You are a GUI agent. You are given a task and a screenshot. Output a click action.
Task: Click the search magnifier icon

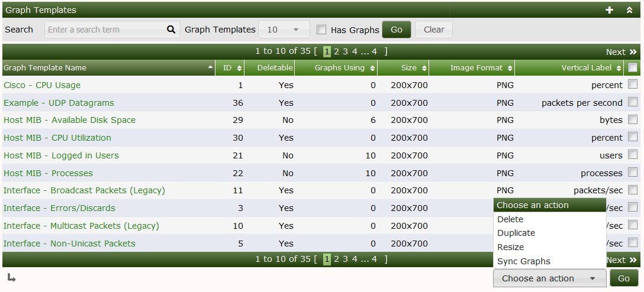171,30
